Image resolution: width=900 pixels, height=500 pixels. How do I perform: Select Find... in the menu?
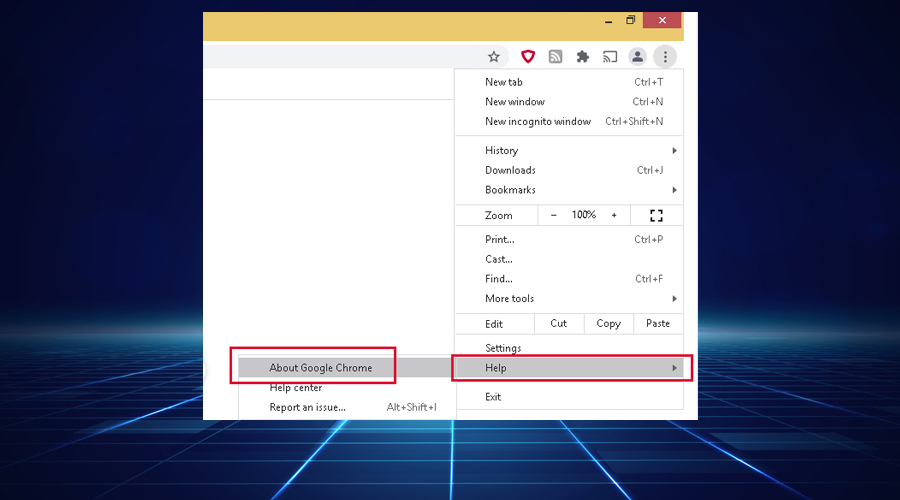(569, 278)
